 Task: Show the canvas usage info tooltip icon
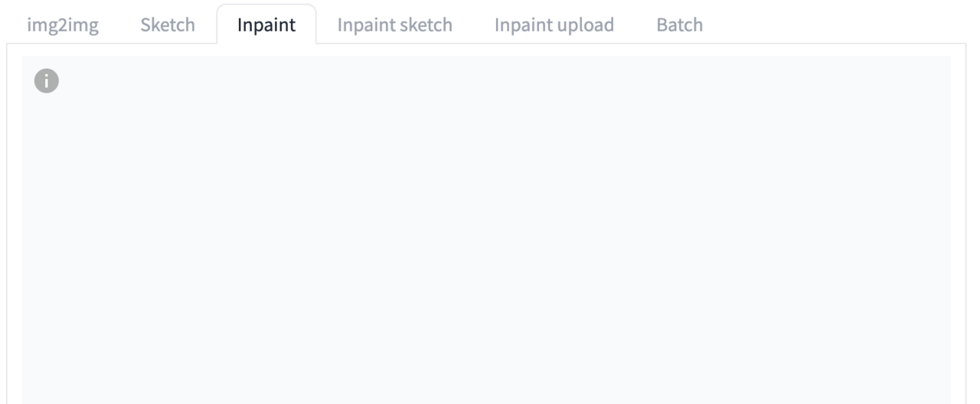[47, 80]
